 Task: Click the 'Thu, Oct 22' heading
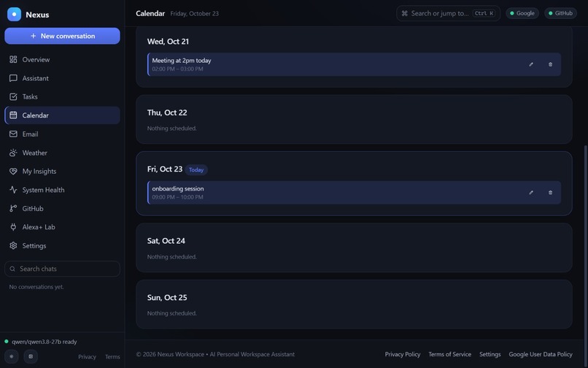pyautogui.click(x=167, y=112)
